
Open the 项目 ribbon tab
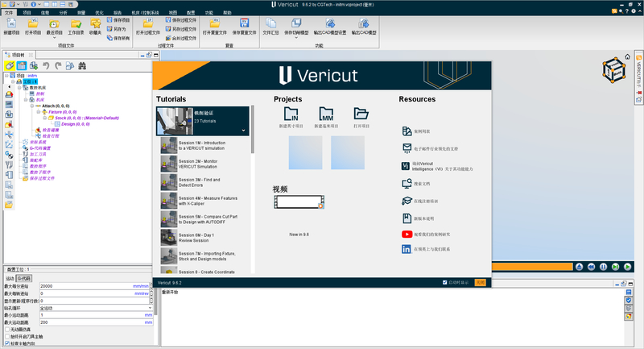click(27, 13)
